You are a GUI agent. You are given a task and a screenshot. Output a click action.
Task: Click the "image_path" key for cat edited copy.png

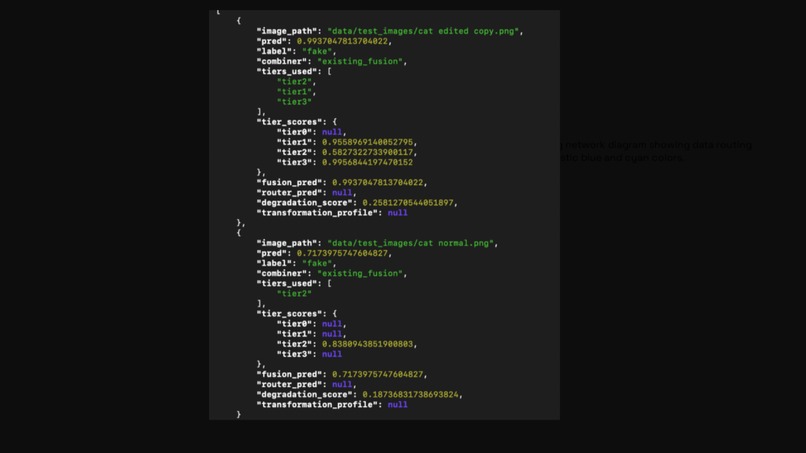287,31
